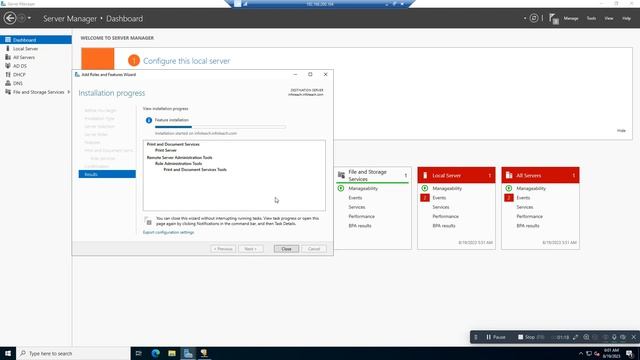This screenshot has height=360, width=640.
Task: Click the Feature installation progress bar
Action: 220,127
